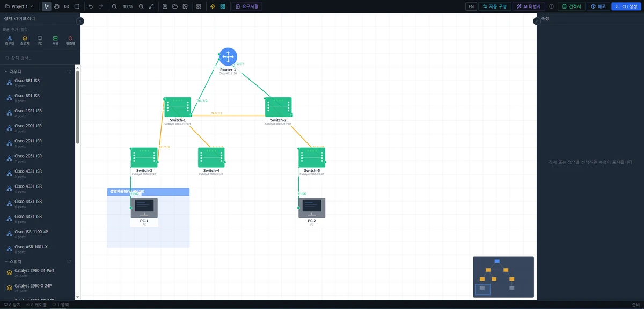Click the minimap overview thumbnail
Viewport: 644px width, 309px height.
(x=503, y=277)
